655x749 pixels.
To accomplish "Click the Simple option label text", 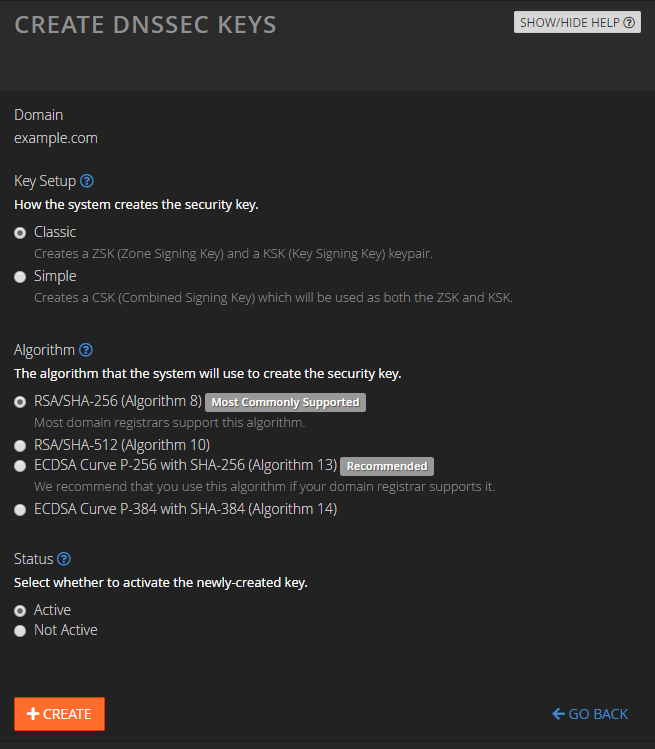I will 55,276.
